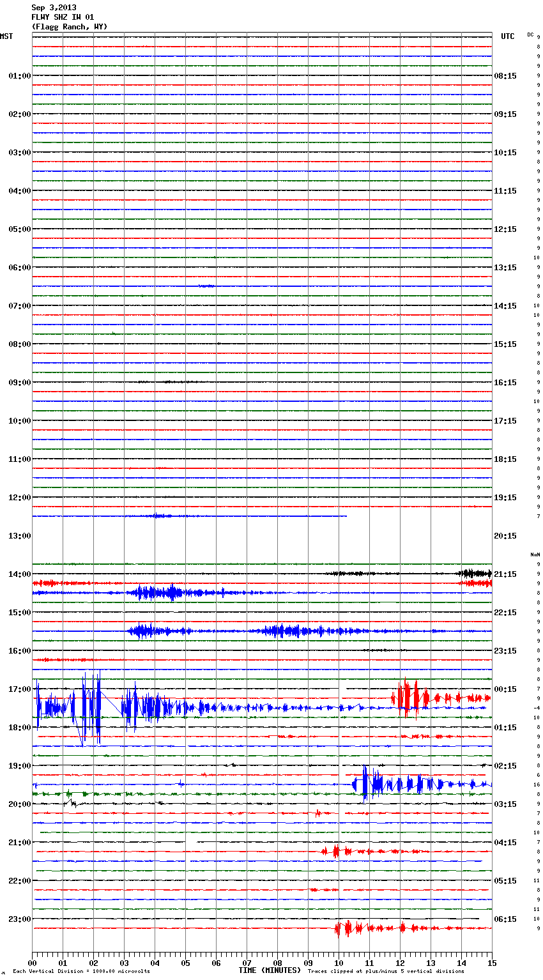This screenshot has width=543, height=980.
Task: Click the "TIME (MINUTES)" axis title
Action: pos(270,970)
